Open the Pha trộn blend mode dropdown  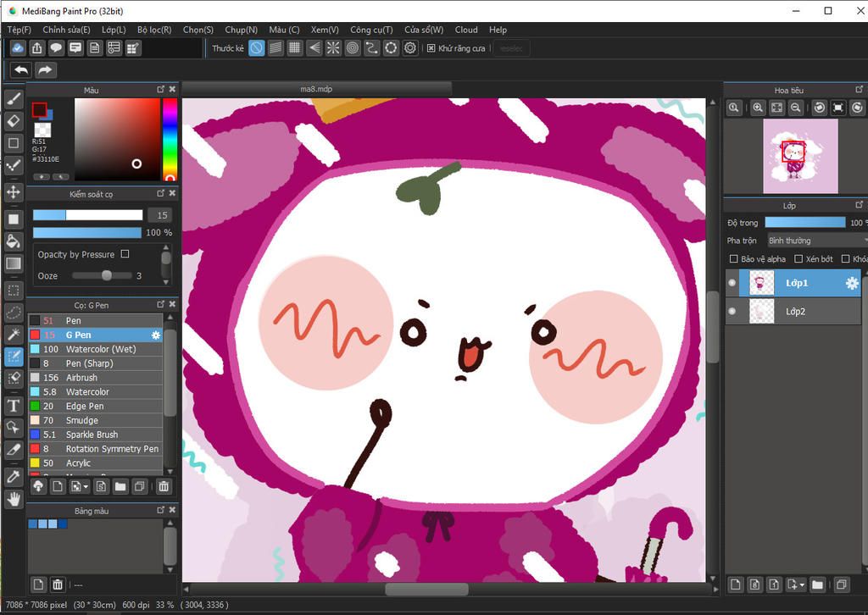815,241
